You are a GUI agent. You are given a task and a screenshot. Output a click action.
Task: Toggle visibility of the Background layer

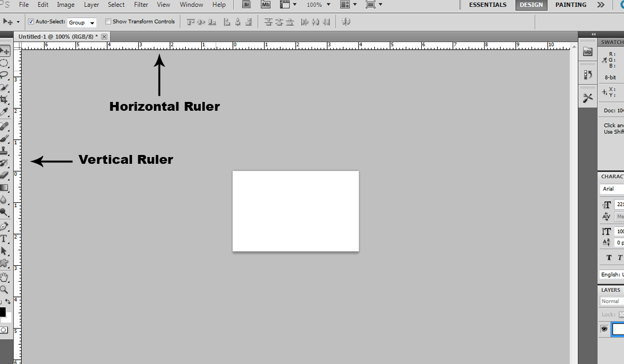point(604,329)
